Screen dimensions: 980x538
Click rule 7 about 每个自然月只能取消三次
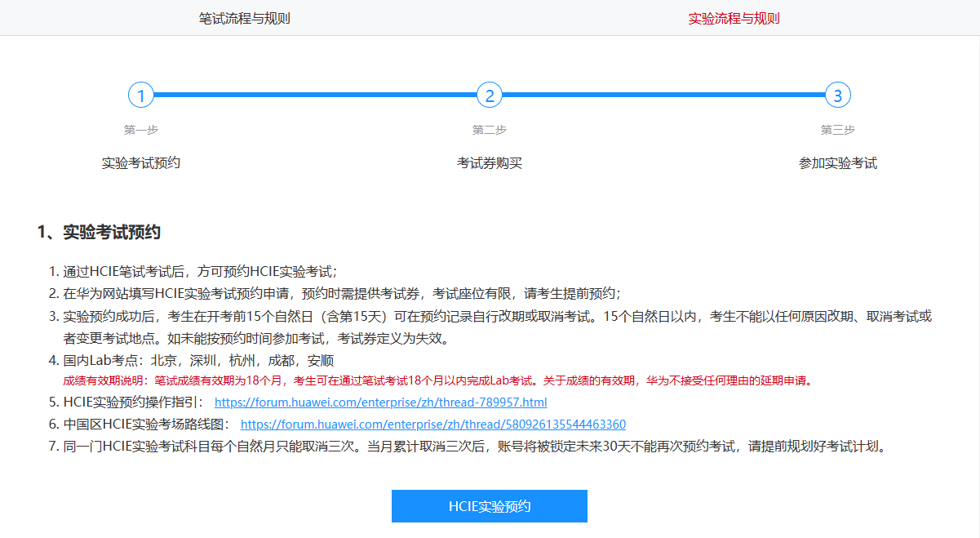(474, 447)
